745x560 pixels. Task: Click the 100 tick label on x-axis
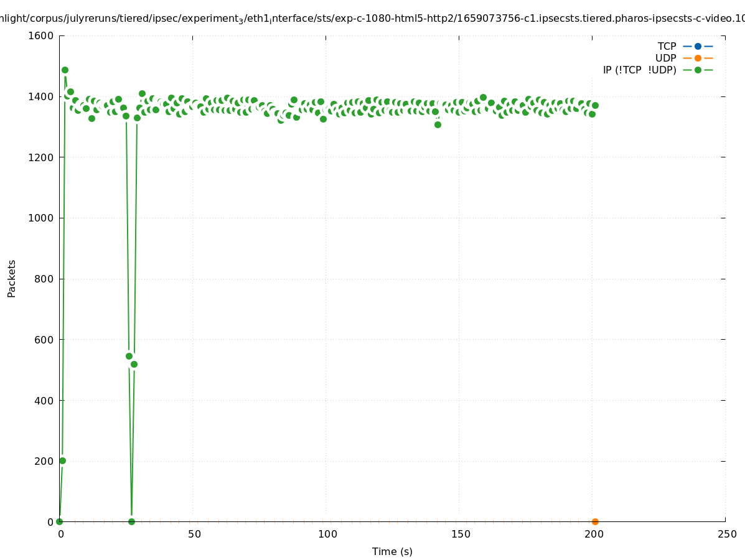tap(327, 534)
